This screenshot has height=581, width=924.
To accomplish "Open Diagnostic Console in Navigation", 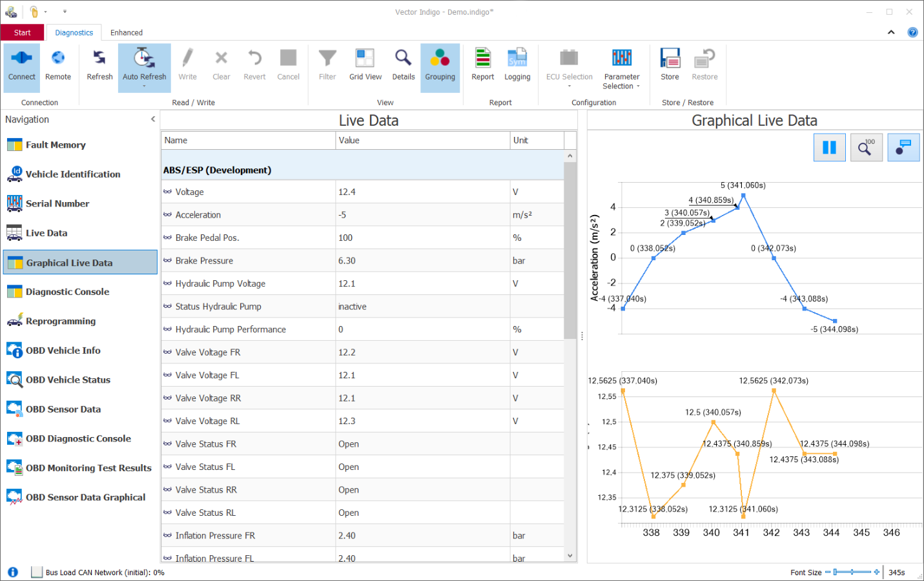I will pyautogui.click(x=80, y=292).
